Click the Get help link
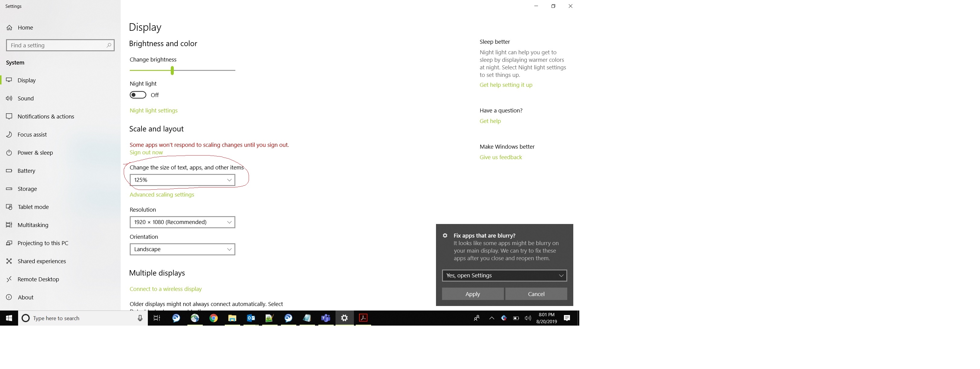The image size is (980, 369). [490, 121]
